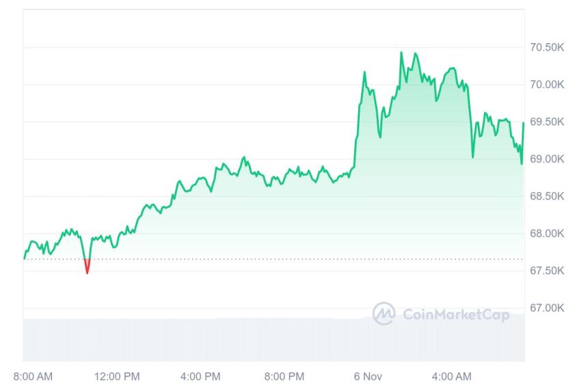588x392 pixels.
Task: Click the CoinMarketCap logo icon watermark
Action: [384, 314]
